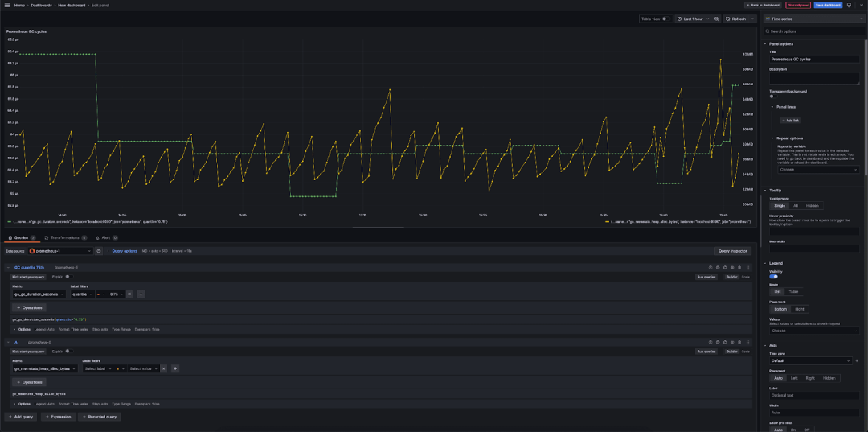Delete the GC quantile 75th query
The width and height of the screenshot is (868, 432).
tap(739, 268)
